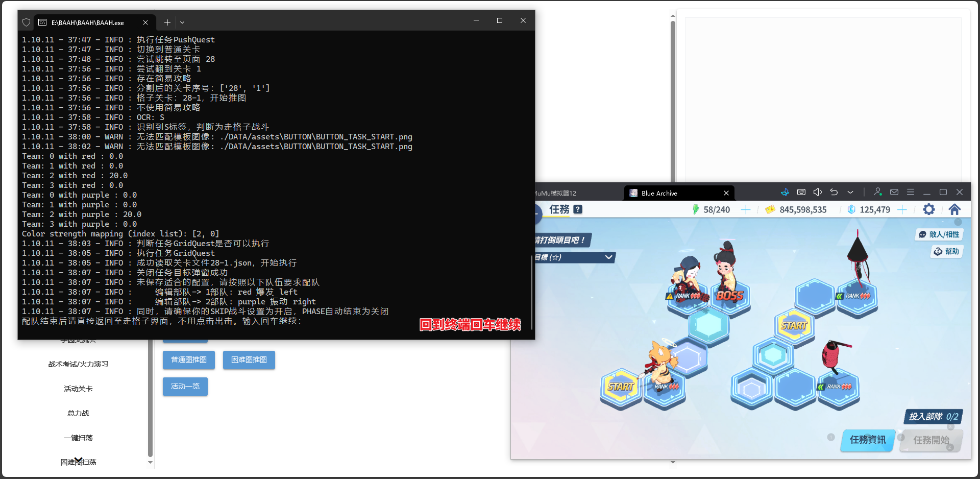The height and width of the screenshot is (479, 980).
Task: Click the back arrow in MuMu toolbar
Action: click(834, 192)
